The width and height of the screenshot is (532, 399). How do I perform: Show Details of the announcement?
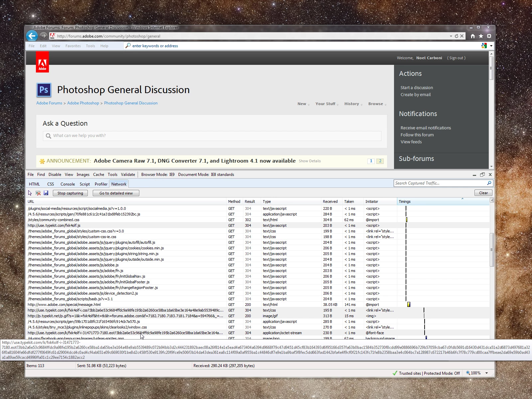click(310, 161)
